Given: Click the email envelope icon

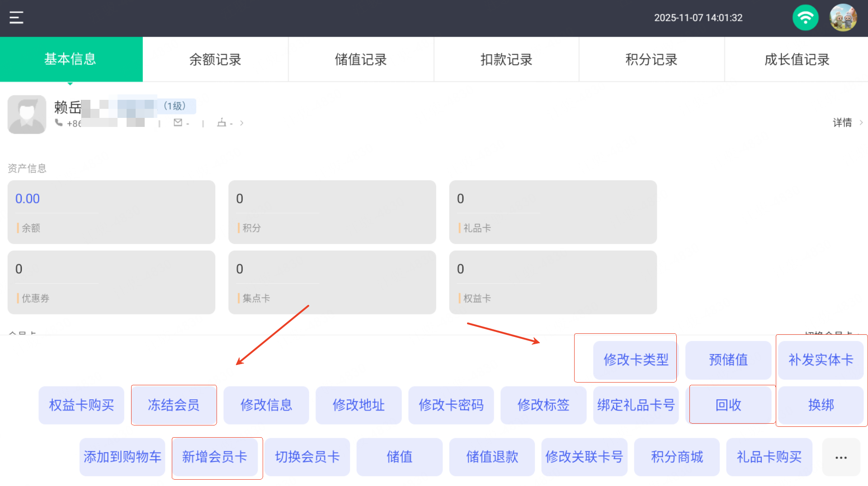Looking at the screenshot, I should coord(178,122).
